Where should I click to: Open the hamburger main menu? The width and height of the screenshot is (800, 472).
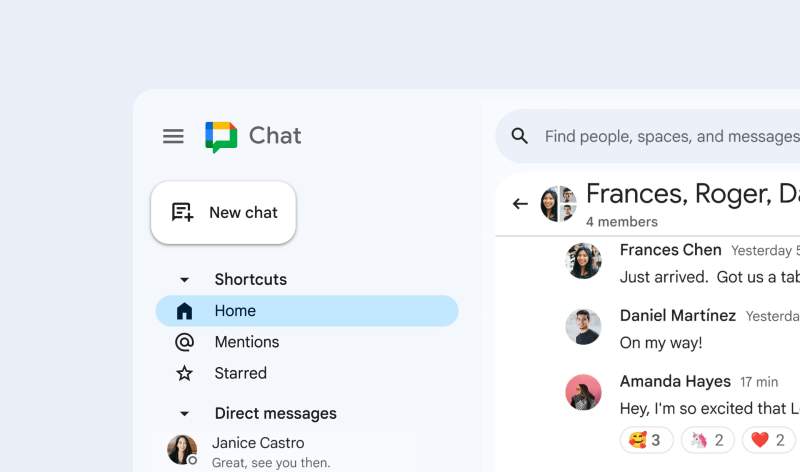[173, 136]
